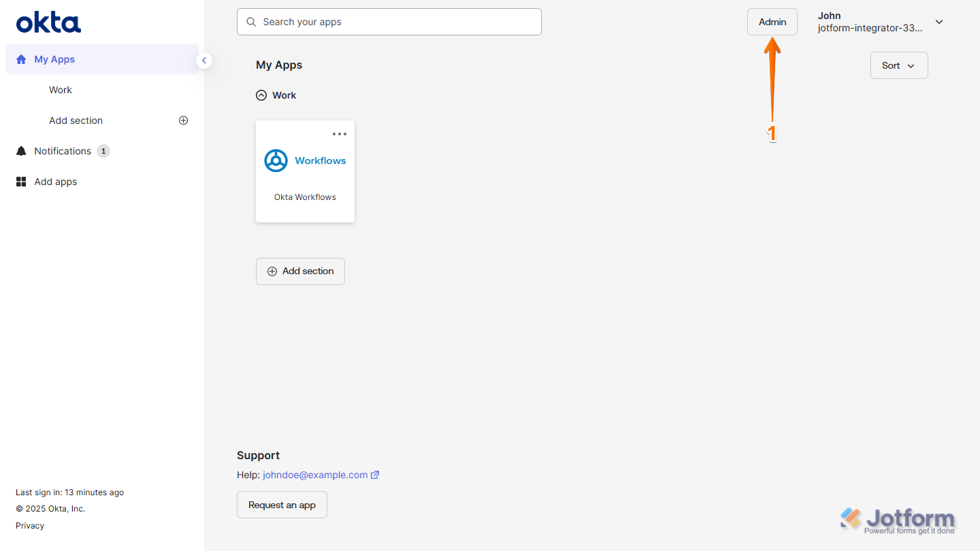Collapse the sidebar with arrow button
Viewport: 980px width, 551px height.
click(x=203, y=61)
